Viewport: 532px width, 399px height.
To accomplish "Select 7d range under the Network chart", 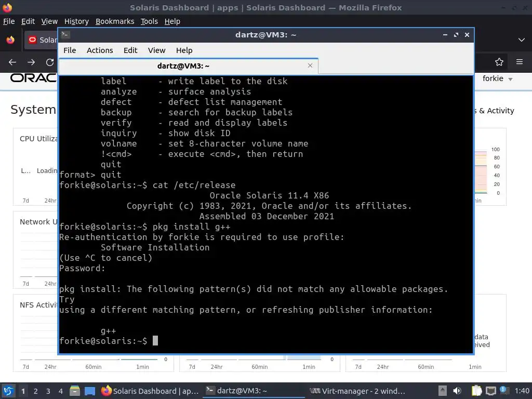I will click(26, 284).
